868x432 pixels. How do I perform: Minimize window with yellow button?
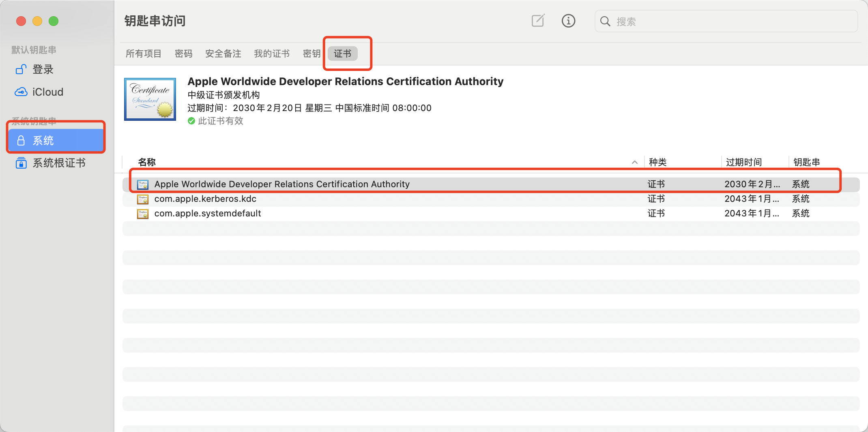(x=37, y=21)
